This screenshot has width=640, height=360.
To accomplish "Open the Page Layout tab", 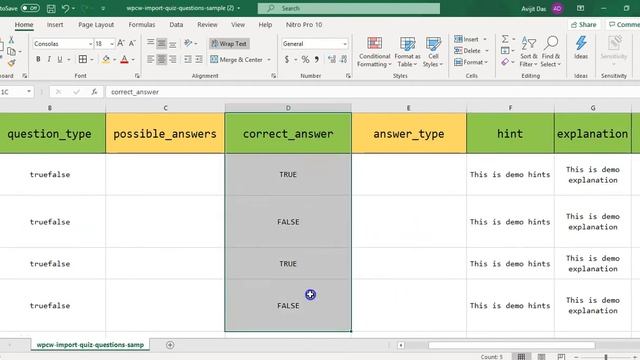I will [96, 25].
